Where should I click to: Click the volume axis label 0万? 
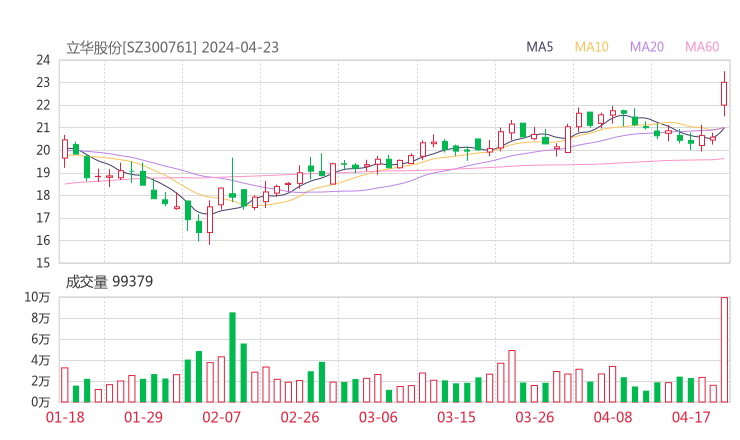[41, 402]
